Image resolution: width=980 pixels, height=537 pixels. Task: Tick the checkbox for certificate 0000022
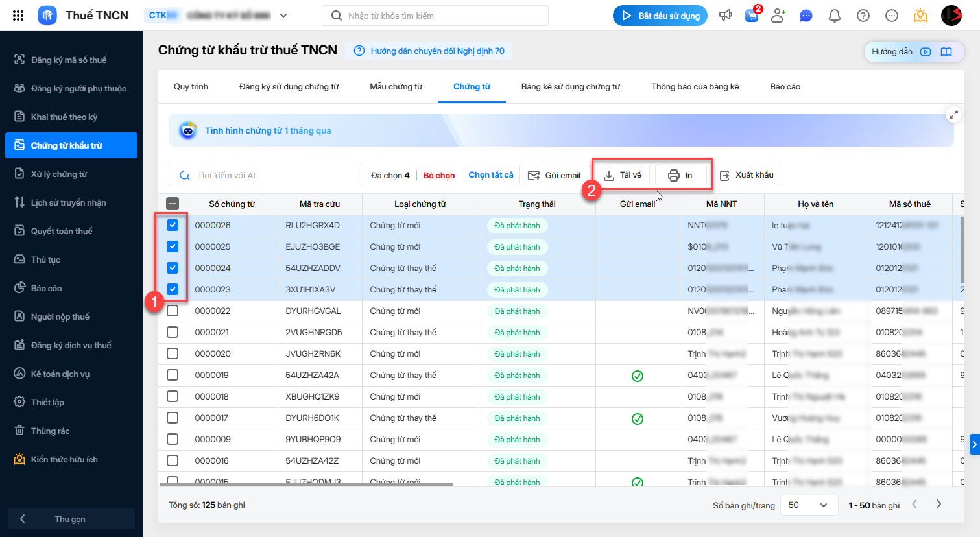point(173,311)
